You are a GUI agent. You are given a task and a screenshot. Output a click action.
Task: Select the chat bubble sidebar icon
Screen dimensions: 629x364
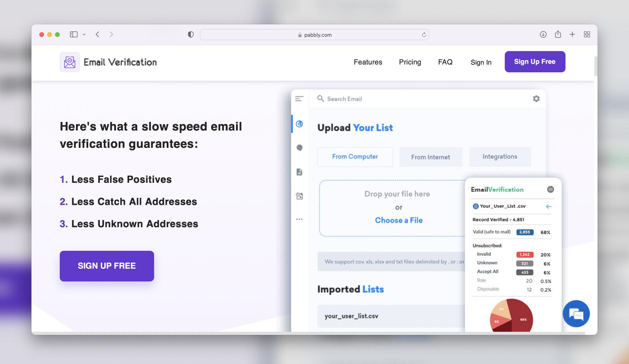300,148
